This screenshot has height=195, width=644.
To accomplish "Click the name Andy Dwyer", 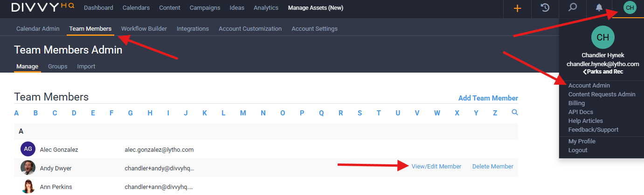I will pyautogui.click(x=55, y=168).
